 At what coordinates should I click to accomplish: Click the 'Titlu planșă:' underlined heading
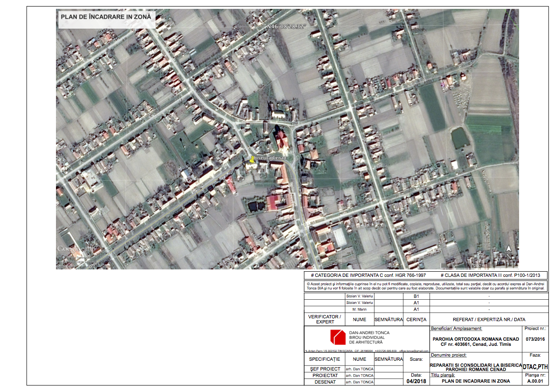point(443,375)
